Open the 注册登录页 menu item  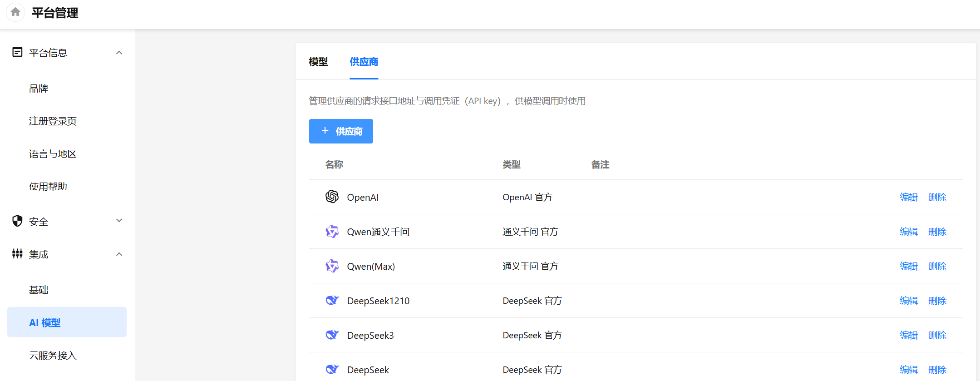point(53,121)
